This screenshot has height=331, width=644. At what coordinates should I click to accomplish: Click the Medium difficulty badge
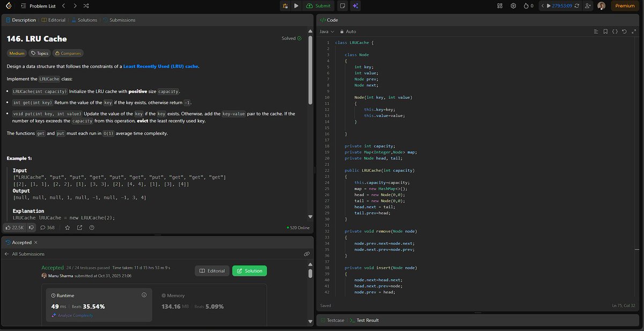tap(17, 53)
